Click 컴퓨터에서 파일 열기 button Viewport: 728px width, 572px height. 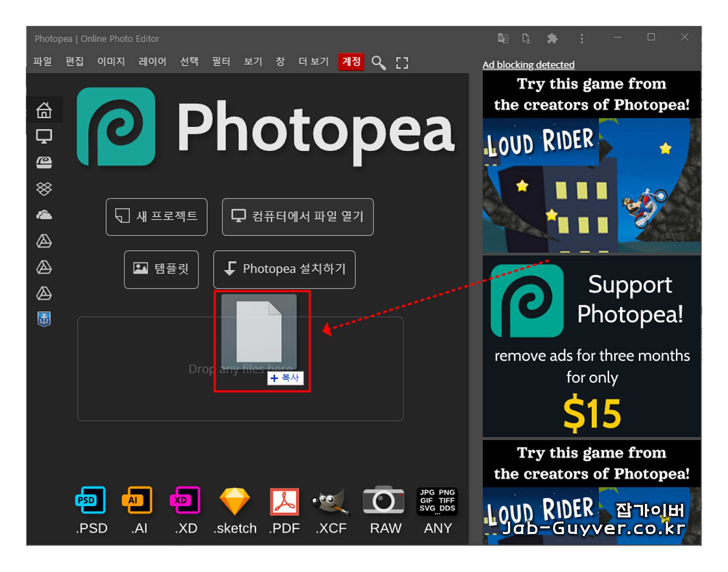(x=298, y=216)
